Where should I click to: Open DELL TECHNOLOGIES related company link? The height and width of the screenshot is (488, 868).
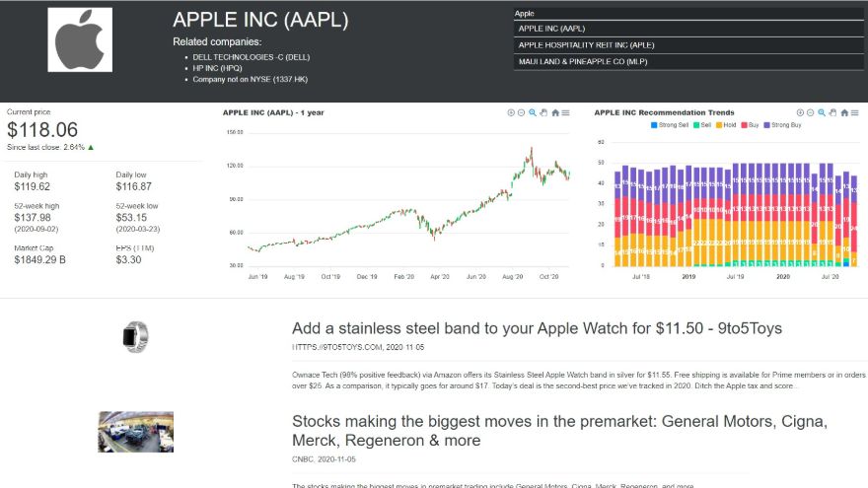tap(251, 57)
